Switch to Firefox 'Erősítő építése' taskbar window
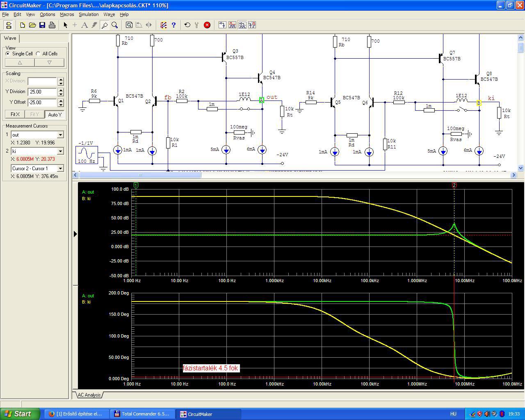The width and height of the screenshot is (525, 420). (x=76, y=414)
